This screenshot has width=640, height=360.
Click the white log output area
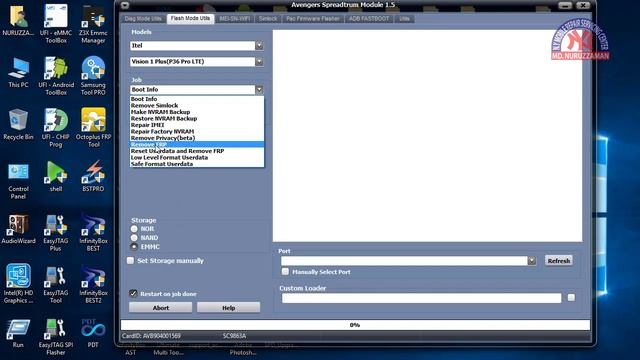tap(427, 136)
